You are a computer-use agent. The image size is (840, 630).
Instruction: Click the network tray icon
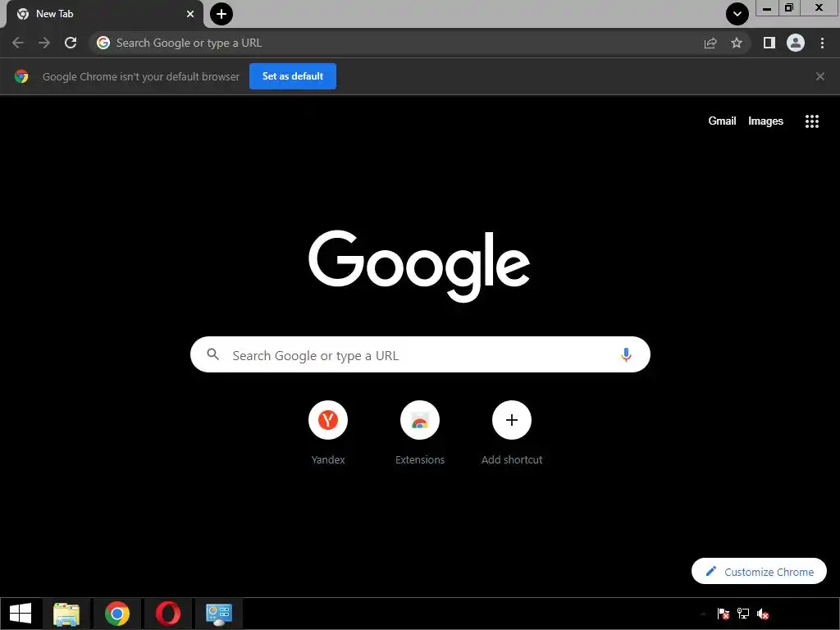tap(743, 614)
